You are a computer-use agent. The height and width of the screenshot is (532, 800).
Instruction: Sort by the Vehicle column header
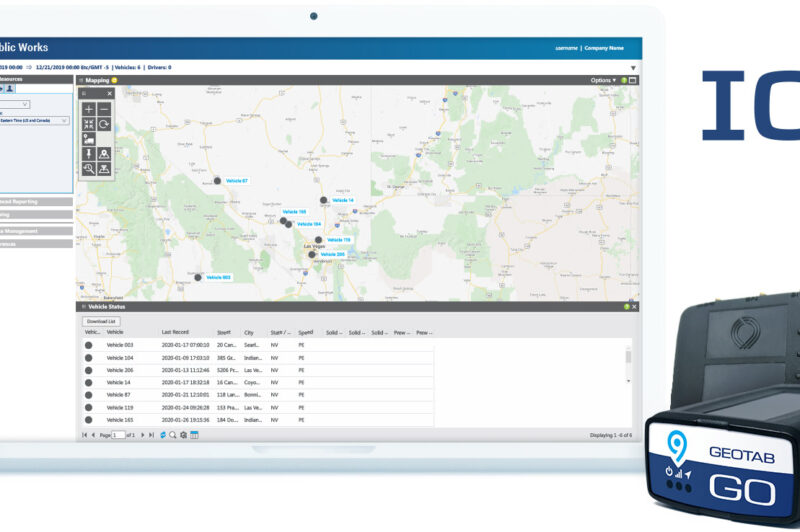(115, 332)
